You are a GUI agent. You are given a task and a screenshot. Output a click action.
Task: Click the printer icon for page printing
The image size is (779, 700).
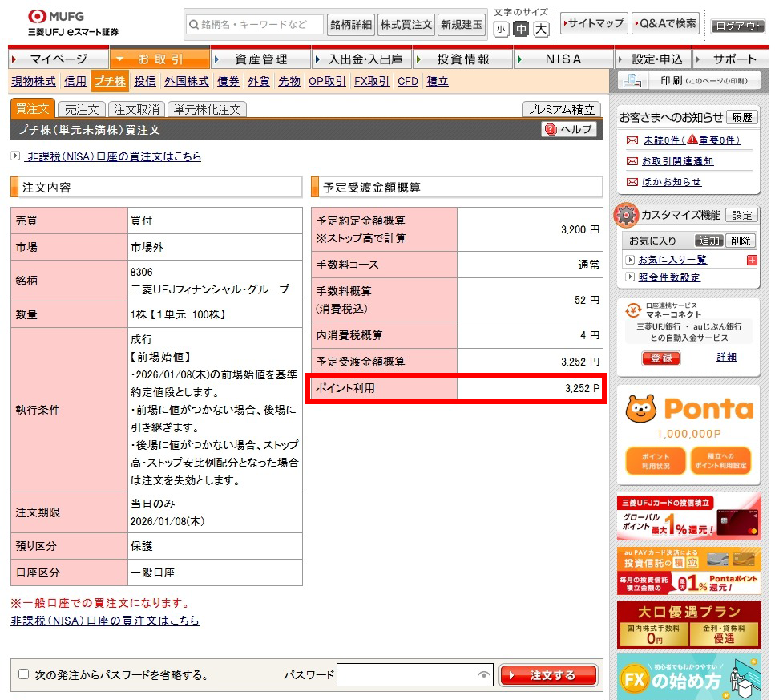coord(632,81)
